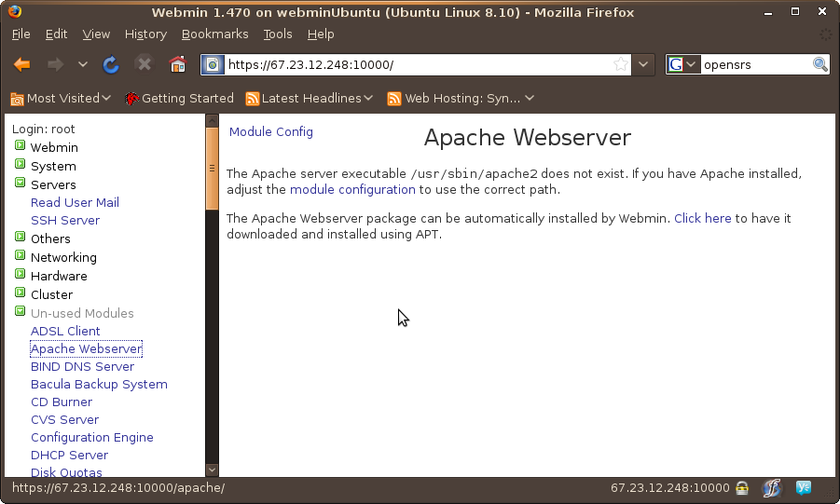Screen dimensions: 840x504
Task: Open the CD Burner module
Action: [62, 402]
